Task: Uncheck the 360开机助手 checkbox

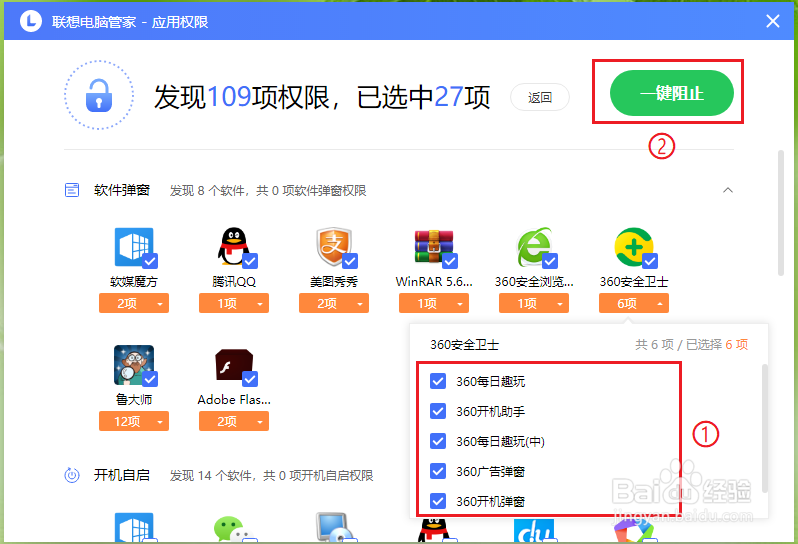Action: point(438,411)
